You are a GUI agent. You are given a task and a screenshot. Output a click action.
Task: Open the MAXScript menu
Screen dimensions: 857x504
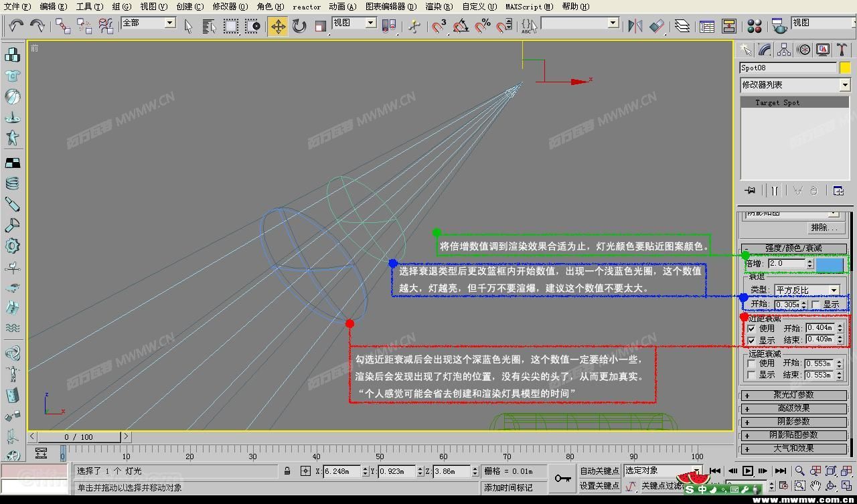tap(529, 7)
